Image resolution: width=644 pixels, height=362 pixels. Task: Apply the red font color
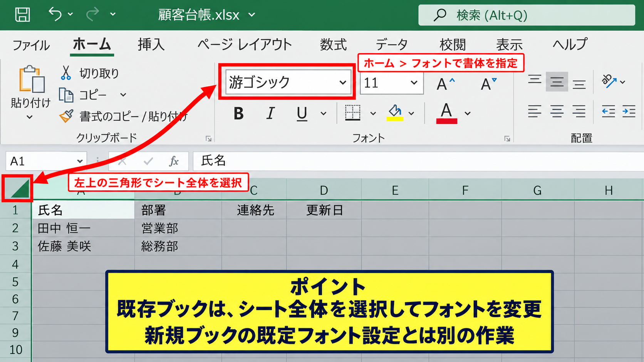tap(446, 113)
